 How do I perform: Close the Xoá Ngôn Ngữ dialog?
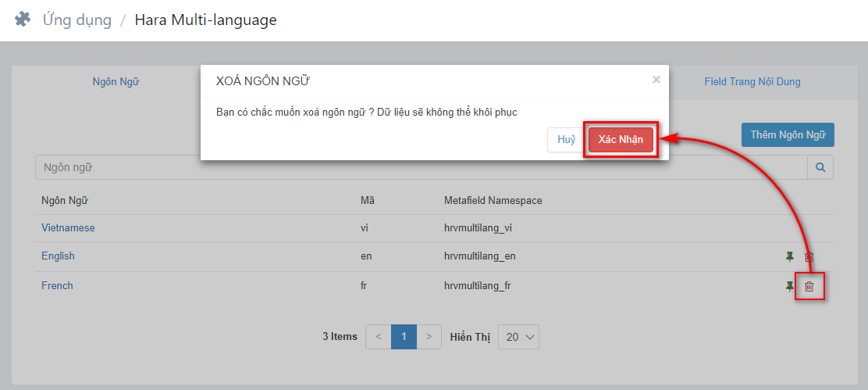pyautogui.click(x=656, y=80)
